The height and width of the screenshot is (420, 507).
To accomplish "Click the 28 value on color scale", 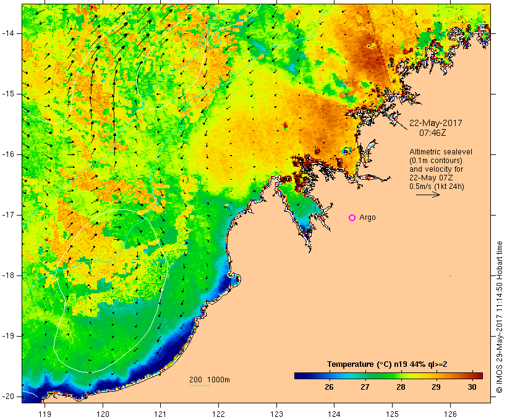I will 401,387.
